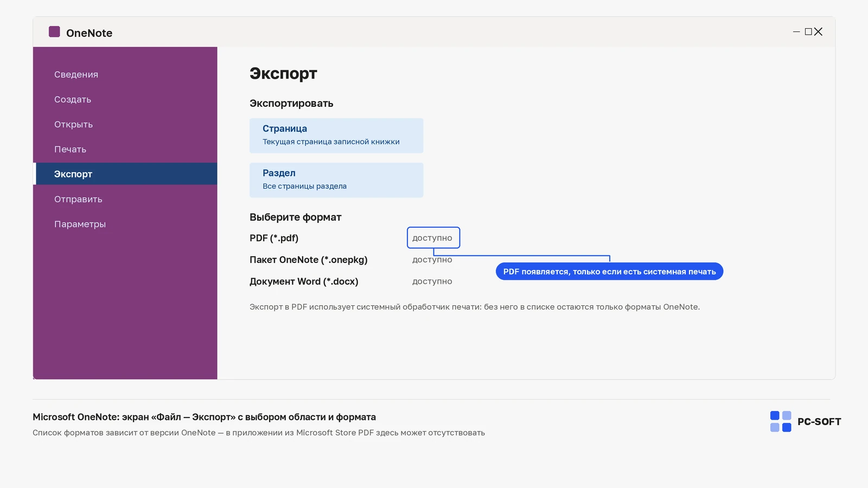Click the note about системный обработчик печати
This screenshot has width=868, height=488.
[475, 307]
